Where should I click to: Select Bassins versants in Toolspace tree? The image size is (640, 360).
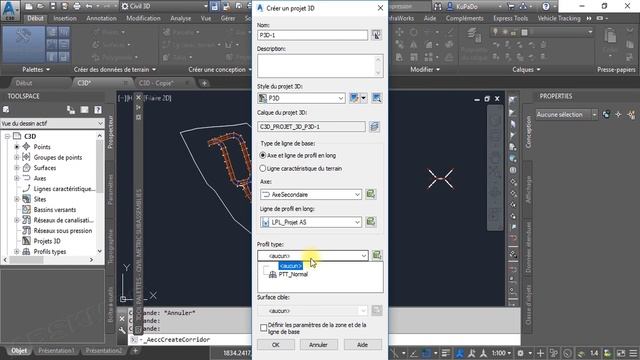(55, 209)
